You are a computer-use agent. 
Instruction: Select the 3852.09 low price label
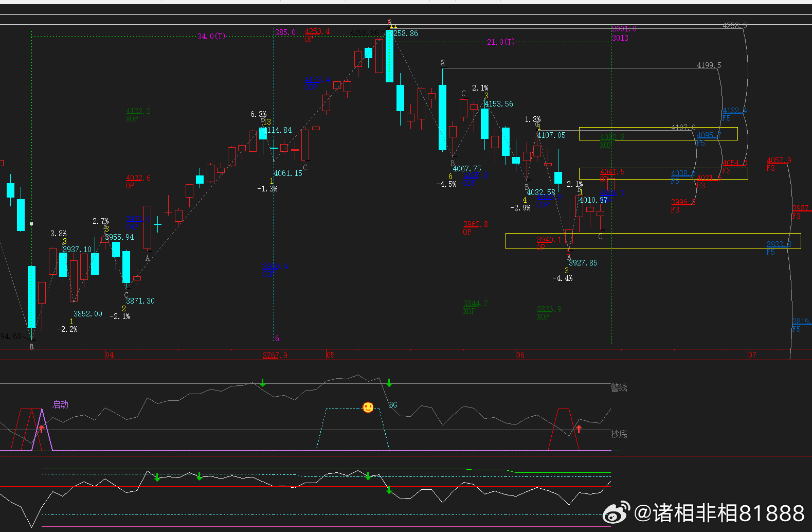(88, 314)
